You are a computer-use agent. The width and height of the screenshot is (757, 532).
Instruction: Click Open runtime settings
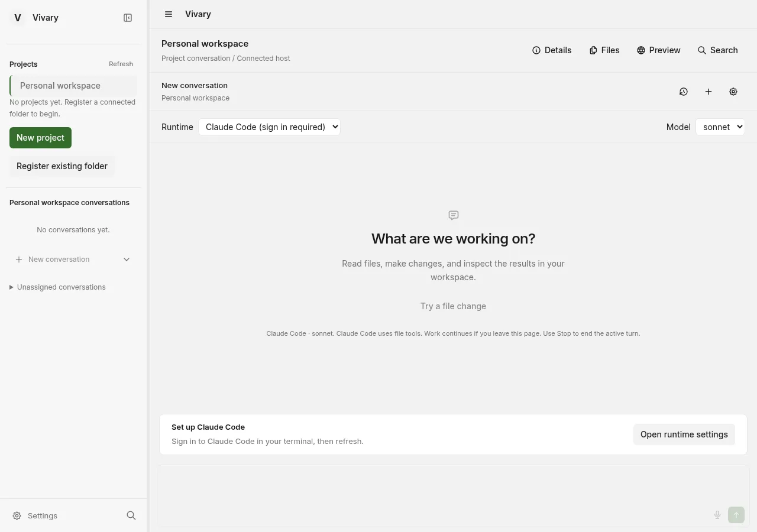click(x=684, y=434)
